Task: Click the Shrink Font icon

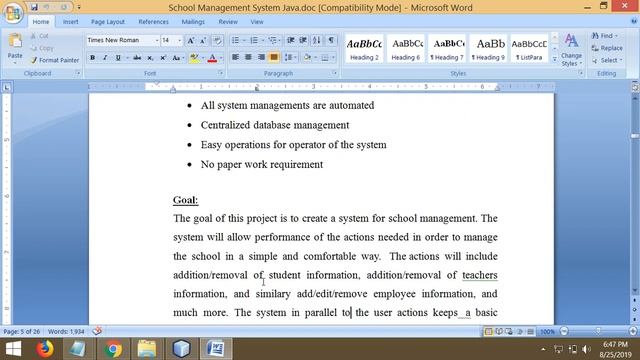Action: tap(203, 40)
